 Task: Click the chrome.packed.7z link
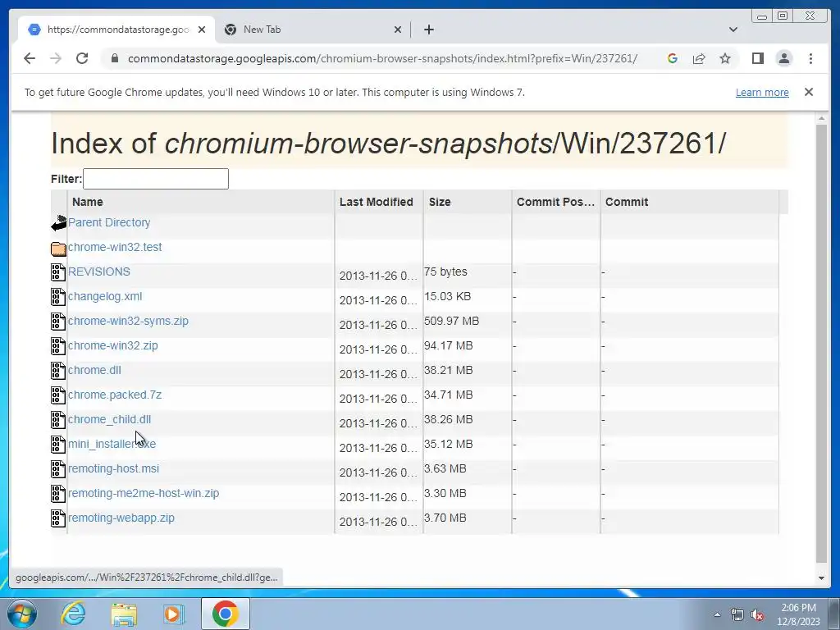pos(115,395)
